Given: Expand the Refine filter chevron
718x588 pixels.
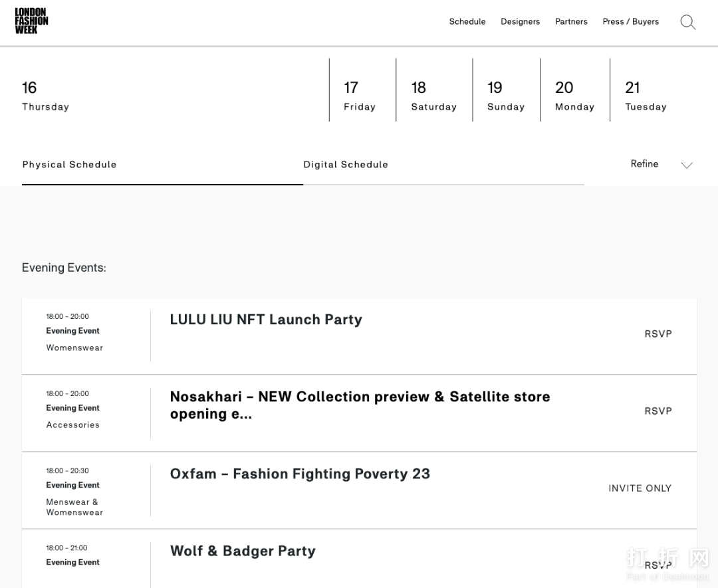Looking at the screenshot, I should pyautogui.click(x=686, y=165).
